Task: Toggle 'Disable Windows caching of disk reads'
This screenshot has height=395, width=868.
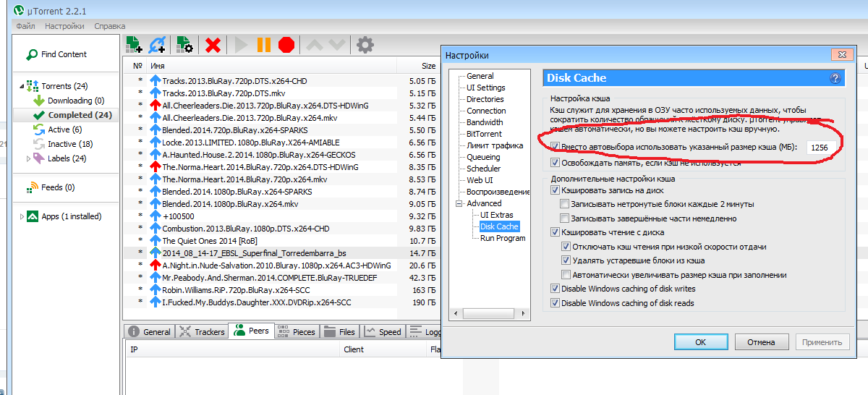Action: point(556,303)
